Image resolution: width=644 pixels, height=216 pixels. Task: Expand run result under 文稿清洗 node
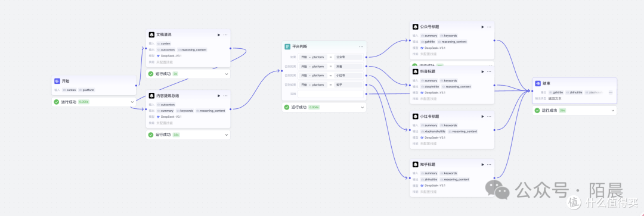pyautogui.click(x=227, y=74)
